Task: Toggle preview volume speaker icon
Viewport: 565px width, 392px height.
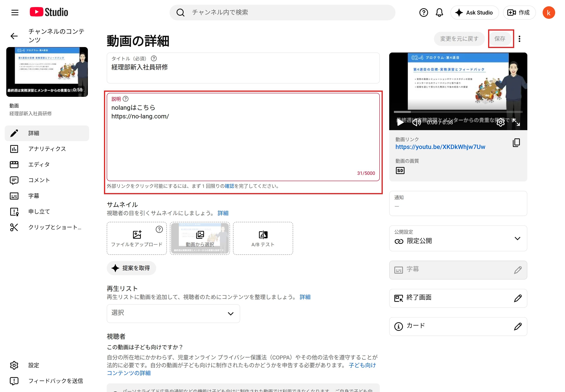Action: click(x=416, y=122)
